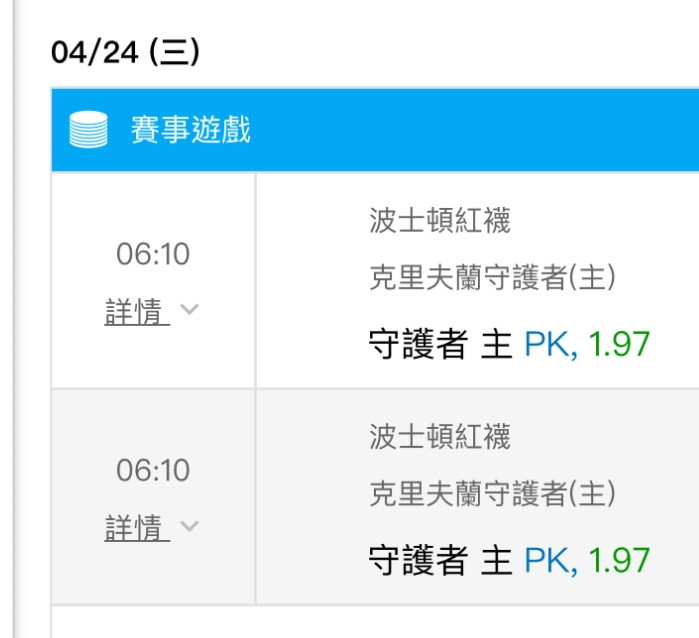This screenshot has height=638, width=699.
Task: Open 詳情 link for first 06:10 game
Action: [x=137, y=312]
